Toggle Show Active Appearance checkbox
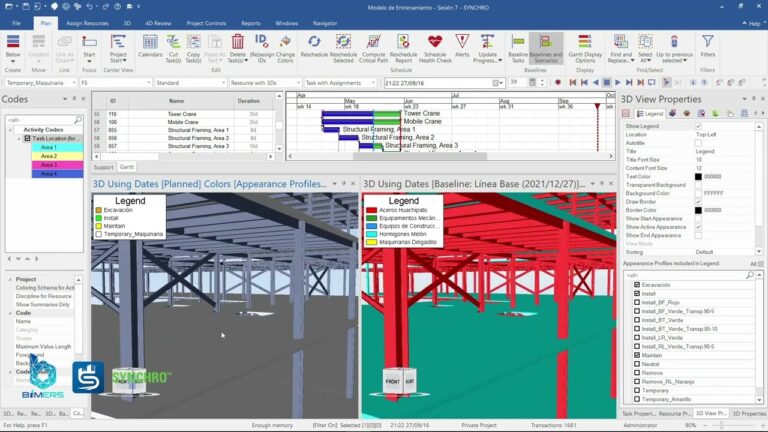768x432 pixels. coord(698,227)
